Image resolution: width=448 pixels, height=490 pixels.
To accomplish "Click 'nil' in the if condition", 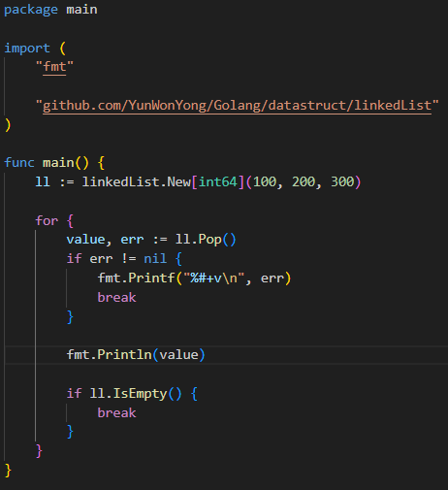I will [x=155, y=259].
